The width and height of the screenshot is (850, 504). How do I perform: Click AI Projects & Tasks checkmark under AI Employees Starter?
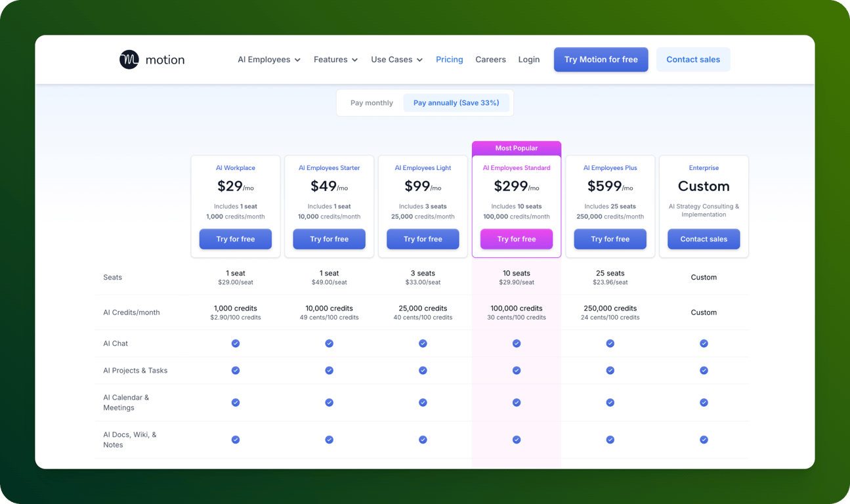click(x=329, y=370)
